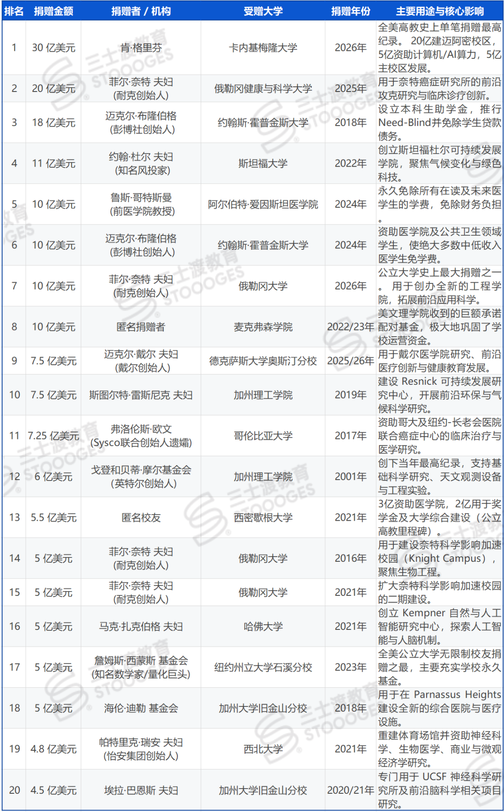Image resolution: width=504 pixels, height=812 pixels.
Task: Click university cell '阿尔伯特·爱因斯坦医学院'
Action: 263,204
